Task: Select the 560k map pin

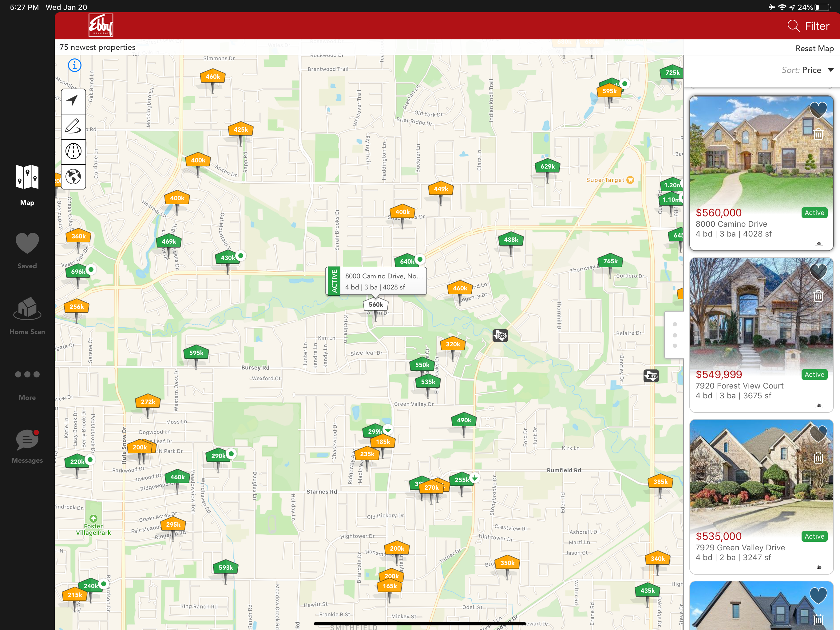Action: [x=375, y=305]
